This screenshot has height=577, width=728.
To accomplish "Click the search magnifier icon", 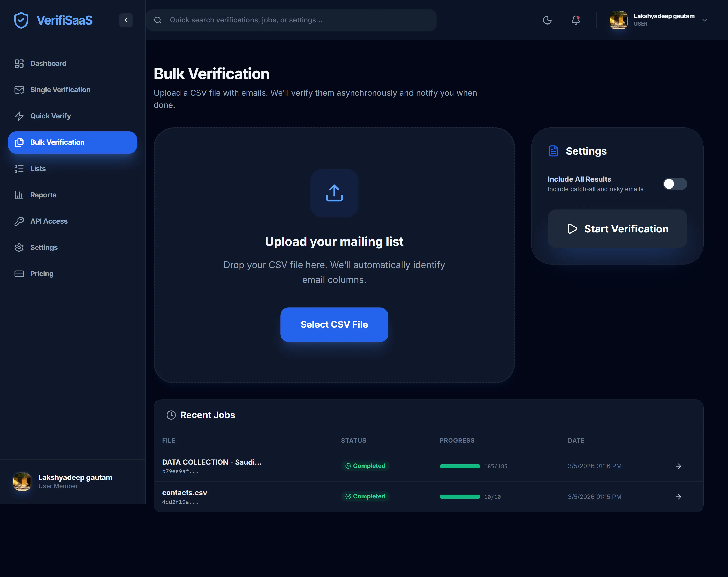I will pyautogui.click(x=158, y=20).
